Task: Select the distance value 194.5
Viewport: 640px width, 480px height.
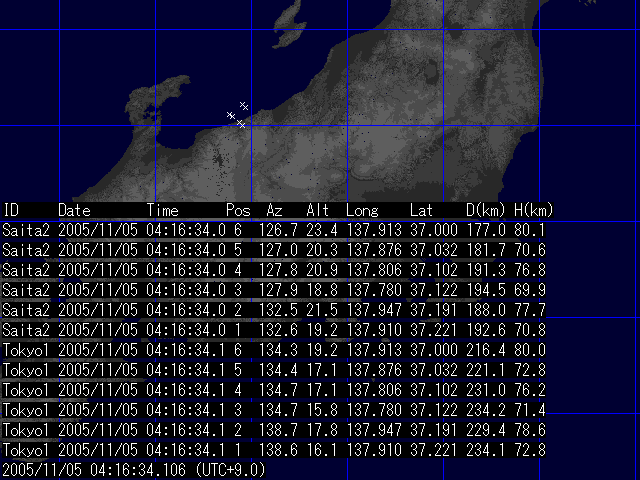Action: (x=486, y=290)
